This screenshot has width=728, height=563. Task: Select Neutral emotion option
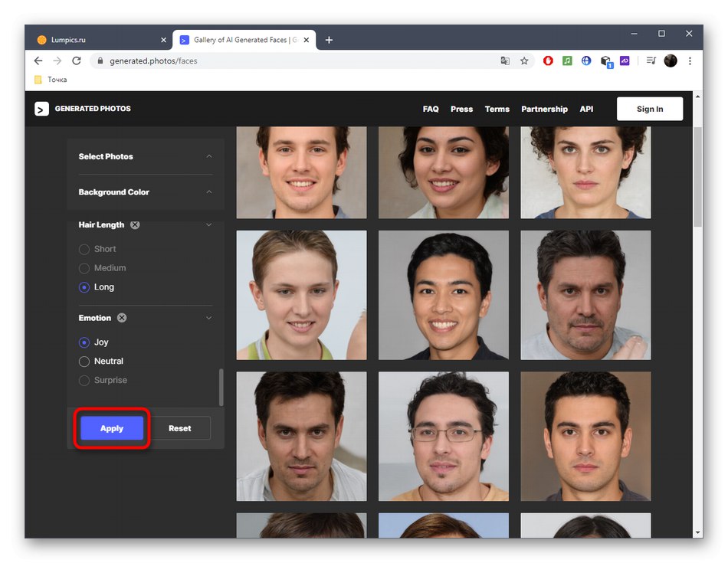pos(100,362)
